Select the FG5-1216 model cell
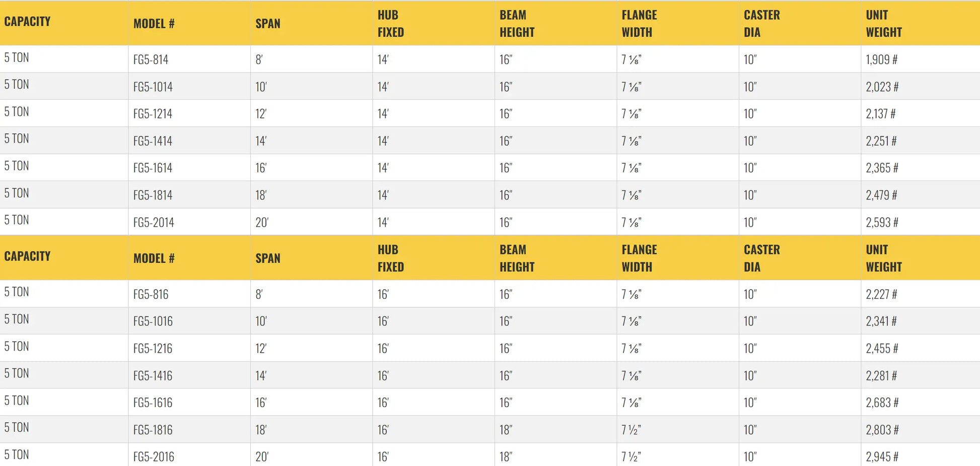The height and width of the screenshot is (466, 980). click(x=153, y=349)
